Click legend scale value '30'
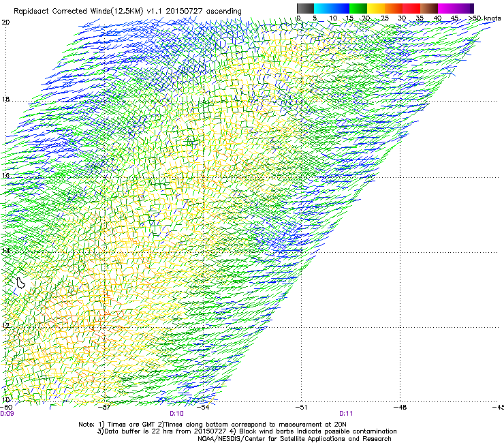 point(402,18)
